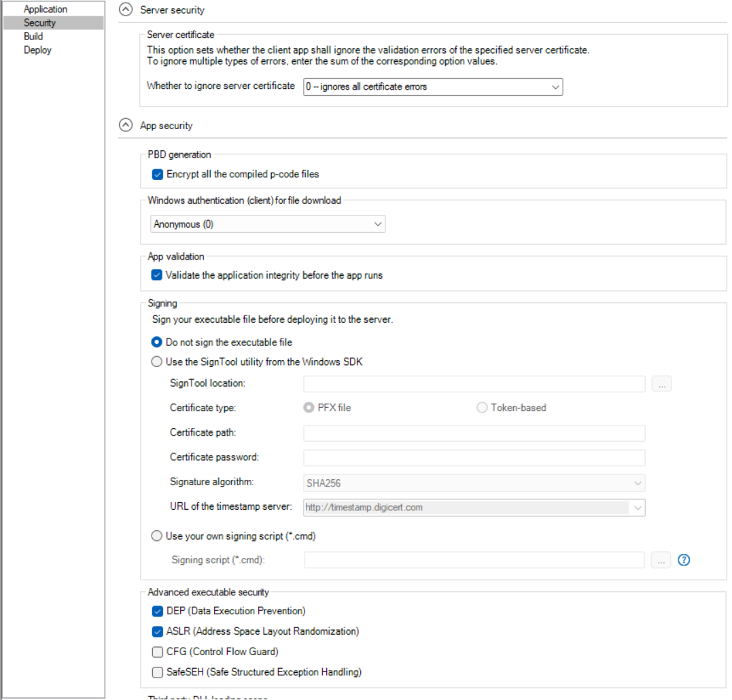Enable CFG (Control Flow Guard)
Screen dimensions: 732x700
tap(158, 652)
